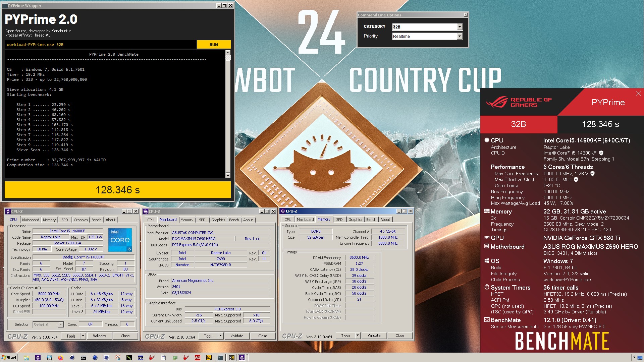Click Tools button in CPU-Z Mainboard window
Image resolution: width=644 pixels, height=362 pixels.
click(208, 336)
